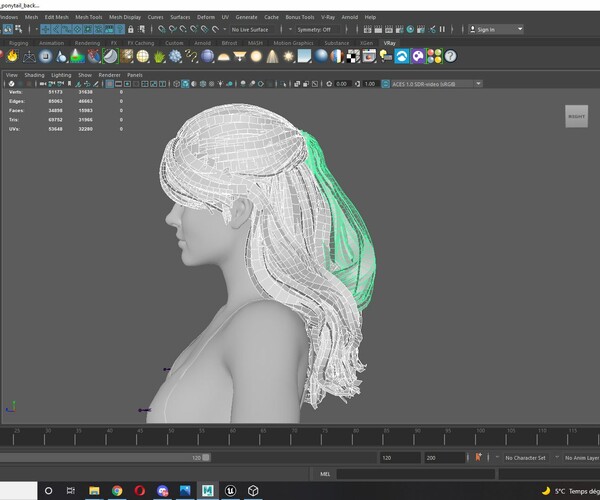Viewport: 600px width, 500px height.
Task: Open the No Character Set dropdown
Action: [x=525, y=458]
